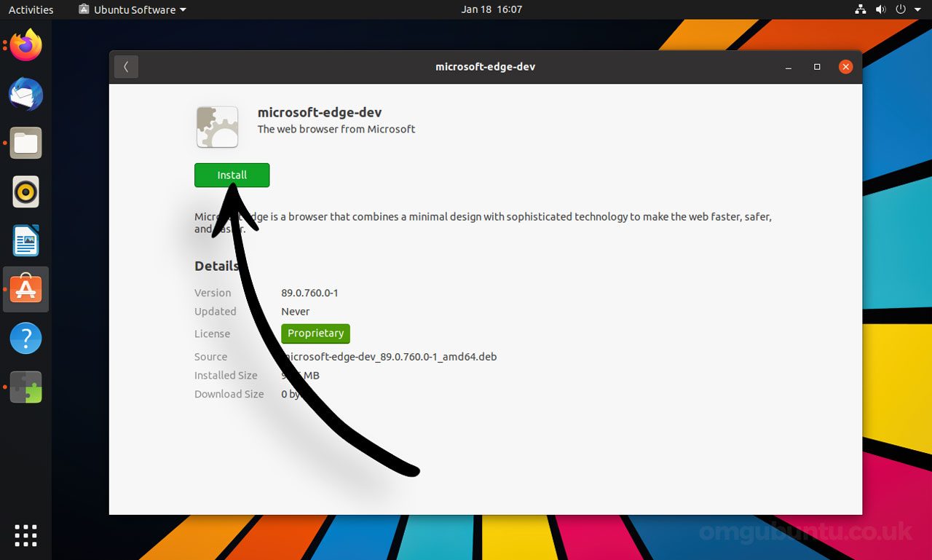The height and width of the screenshot is (560, 932).
Task: Open Rhythmbox music player from dock
Action: [x=26, y=192]
